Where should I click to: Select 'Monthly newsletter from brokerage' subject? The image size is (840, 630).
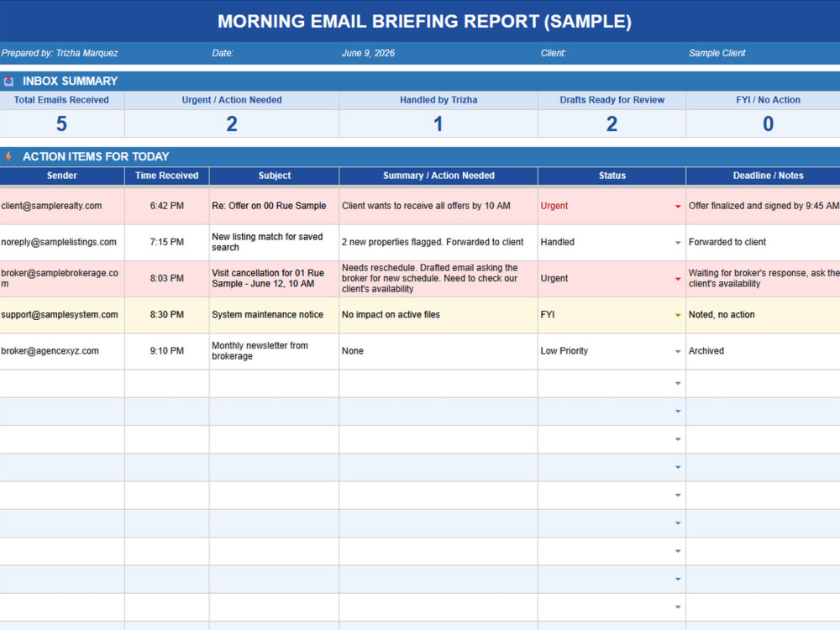275,351
